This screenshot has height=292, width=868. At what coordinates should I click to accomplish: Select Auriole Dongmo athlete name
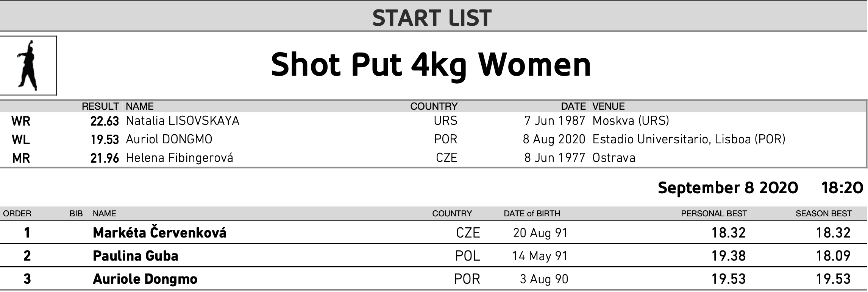145,279
